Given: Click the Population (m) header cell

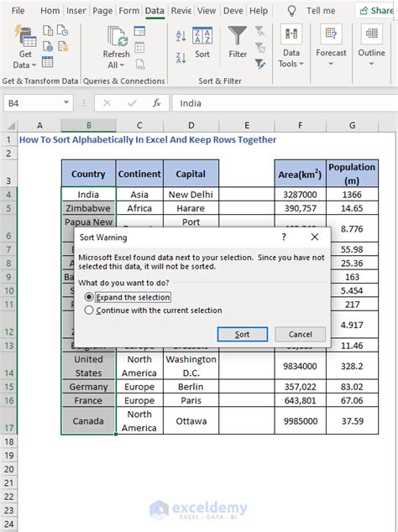Looking at the screenshot, I should click(352, 174).
